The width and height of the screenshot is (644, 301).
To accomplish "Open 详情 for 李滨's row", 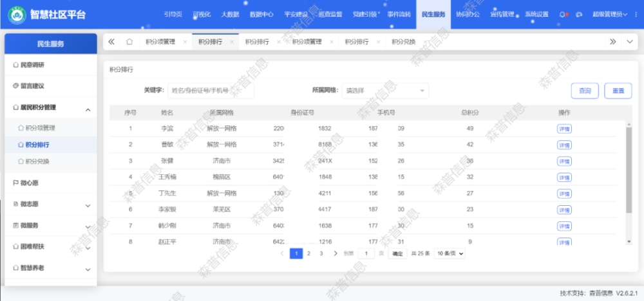I will tap(564, 129).
